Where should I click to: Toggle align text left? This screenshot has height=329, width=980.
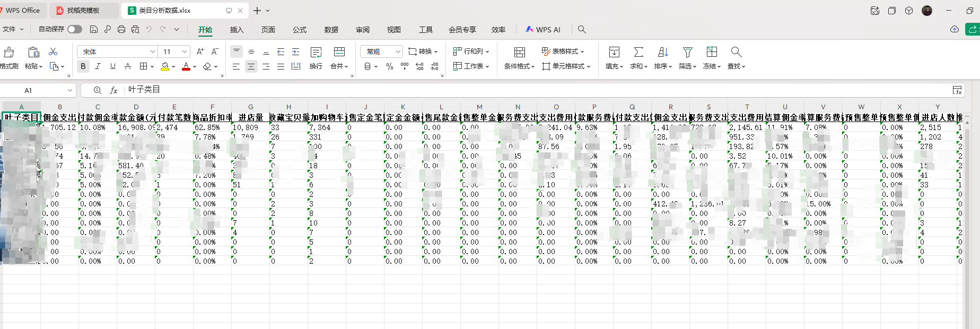tap(236, 66)
